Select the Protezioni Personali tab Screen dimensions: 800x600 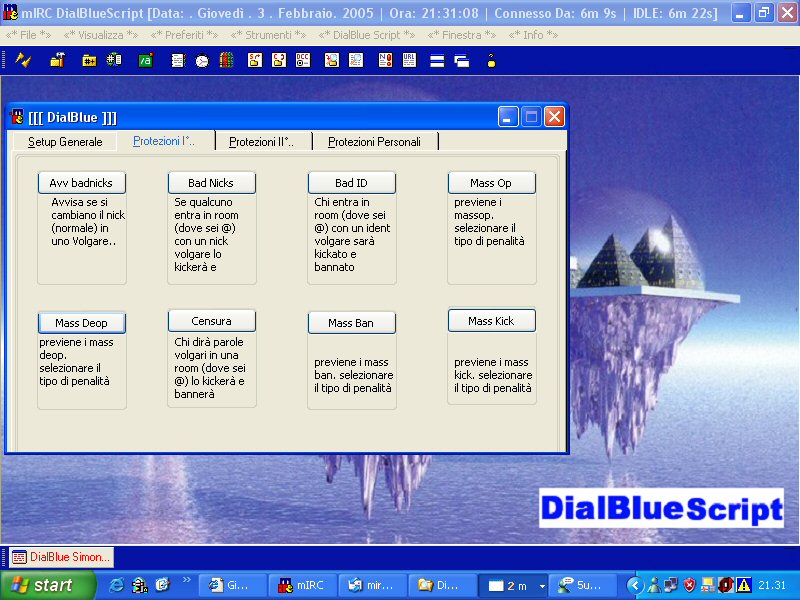[x=374, y=142]
